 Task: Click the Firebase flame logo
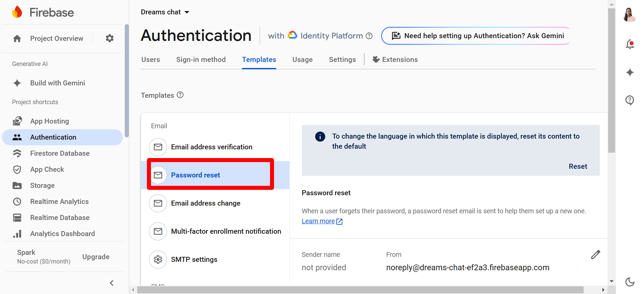click(x=17, y=12)
